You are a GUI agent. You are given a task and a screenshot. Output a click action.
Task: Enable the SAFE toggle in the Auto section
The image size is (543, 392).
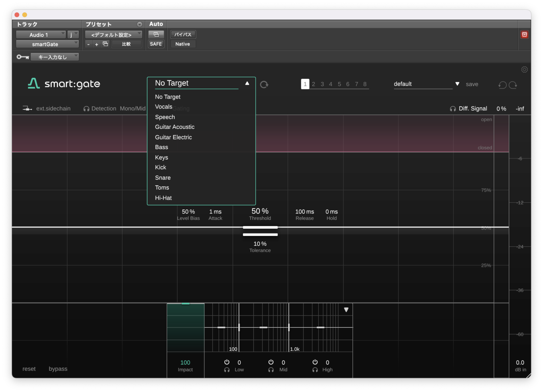pos(156,44)
